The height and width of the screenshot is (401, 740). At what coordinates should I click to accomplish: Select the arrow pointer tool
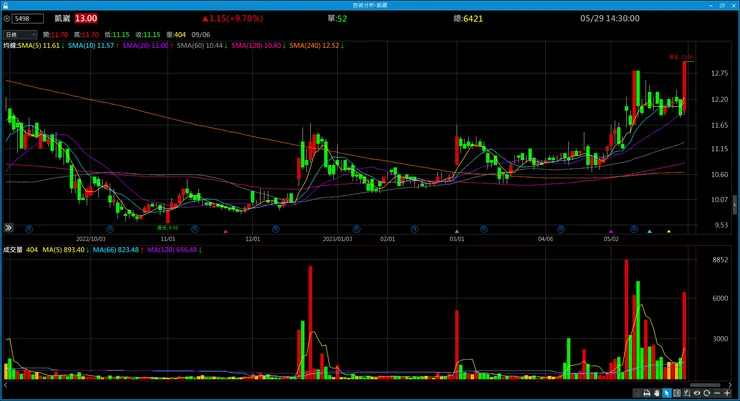[x=666, y=393]
